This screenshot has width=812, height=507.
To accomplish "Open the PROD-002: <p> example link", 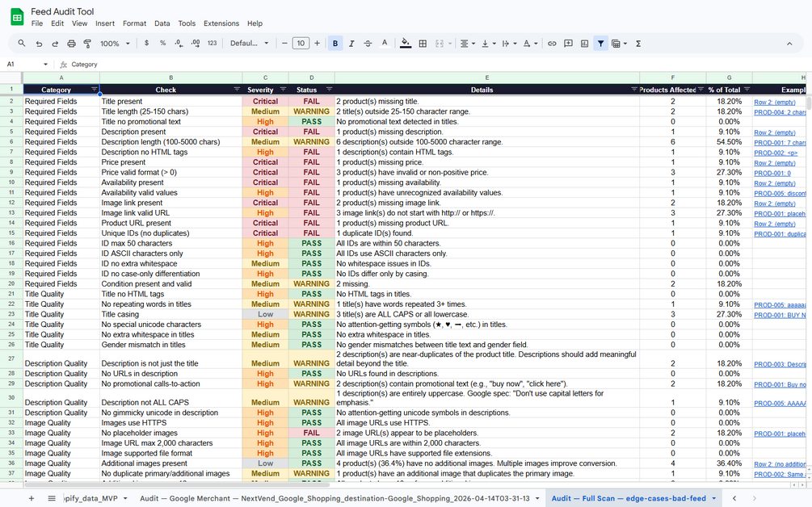I will pos(776,153).
